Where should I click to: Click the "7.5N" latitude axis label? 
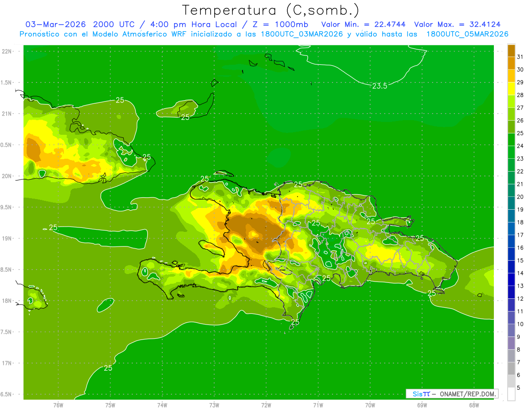tap(6, 332)
